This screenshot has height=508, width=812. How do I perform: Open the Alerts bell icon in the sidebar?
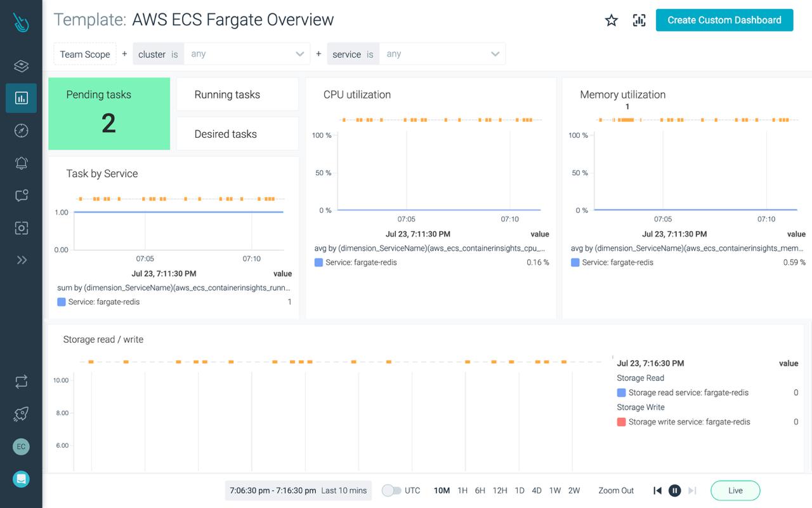coord(21,163)
